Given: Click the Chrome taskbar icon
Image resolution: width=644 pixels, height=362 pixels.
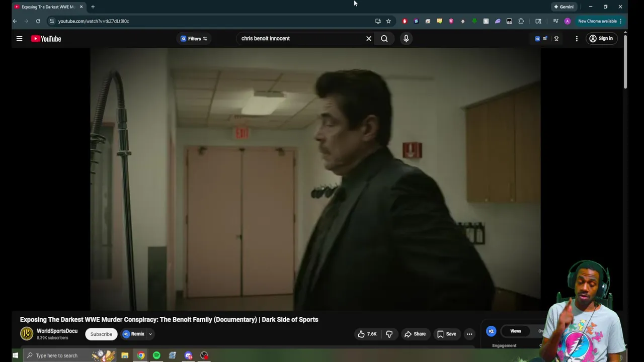Looking at the screenshot, I should [141, 355].
